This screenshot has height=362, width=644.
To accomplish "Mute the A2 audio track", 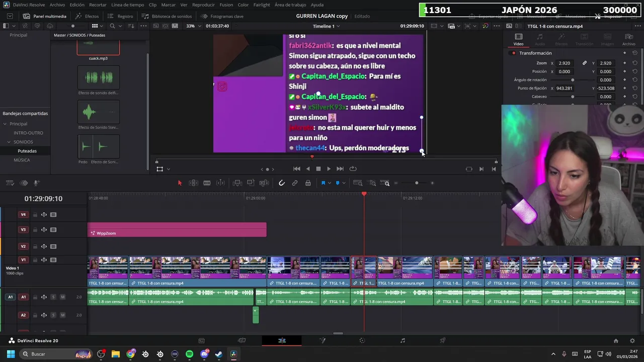I will 62,315.
